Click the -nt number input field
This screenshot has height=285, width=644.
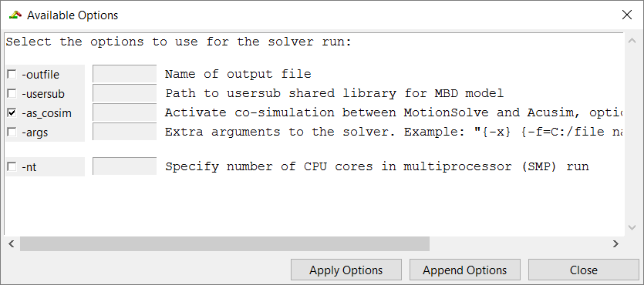[124, 166]
